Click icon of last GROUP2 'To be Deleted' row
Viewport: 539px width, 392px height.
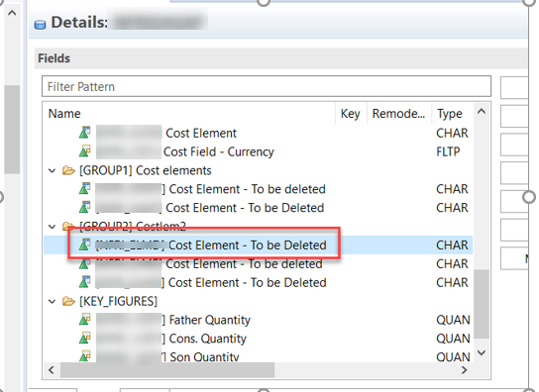click(84, 282)
